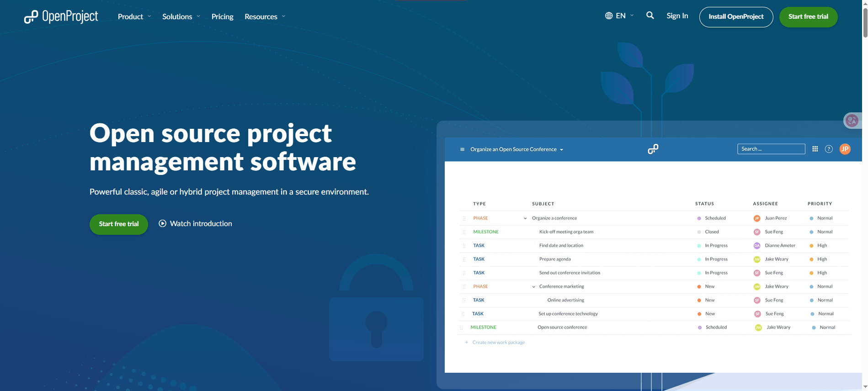The width and height of the screenshot is (868, 391).
Task: Open the JP user avatar menu
Action: coord(845,149)
